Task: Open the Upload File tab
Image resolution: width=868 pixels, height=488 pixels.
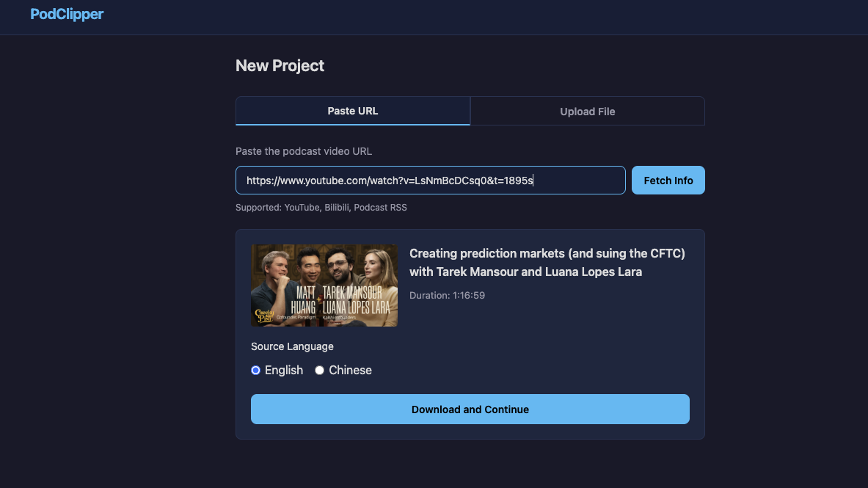Action: coord(587,112)
